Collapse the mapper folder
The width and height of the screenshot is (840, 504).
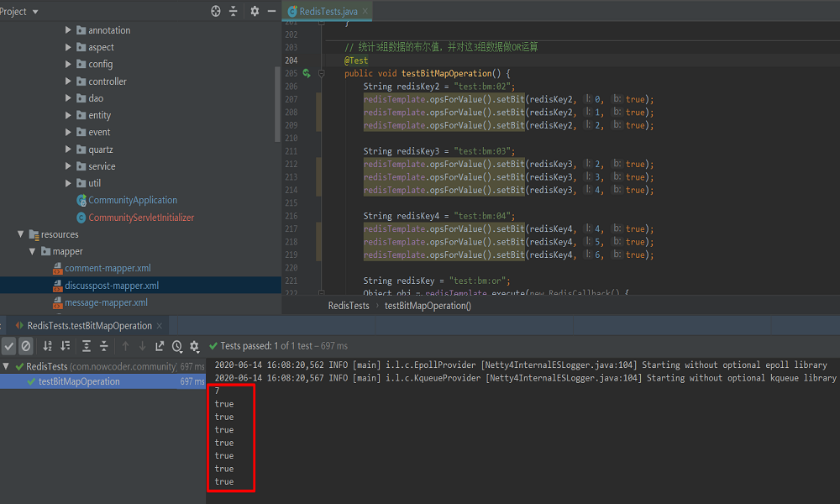[32, 251]
